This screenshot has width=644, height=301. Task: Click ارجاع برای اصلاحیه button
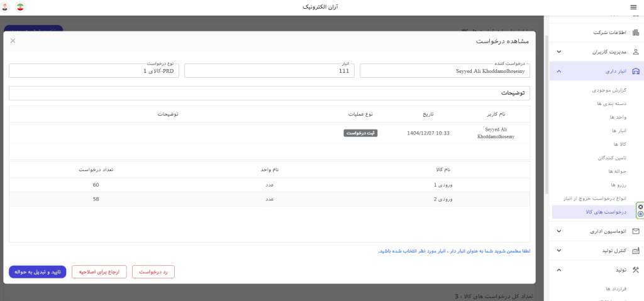(x=99, y=272)
